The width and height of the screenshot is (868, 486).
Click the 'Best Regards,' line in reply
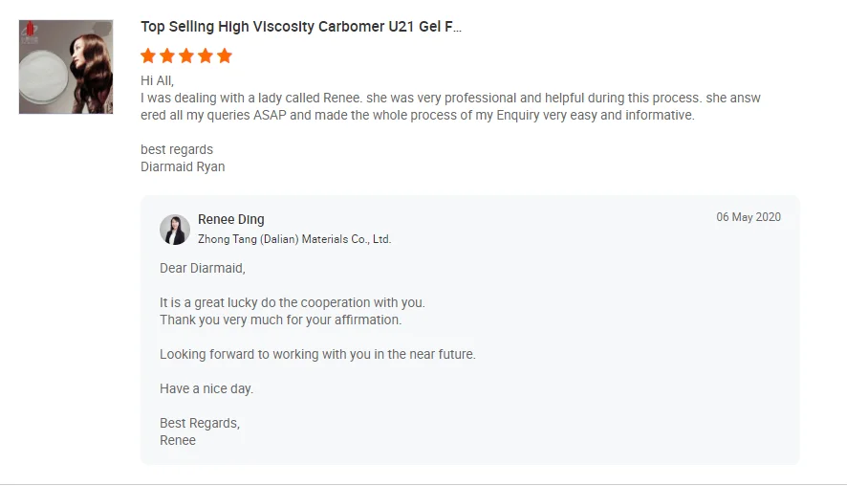point(200,423)
